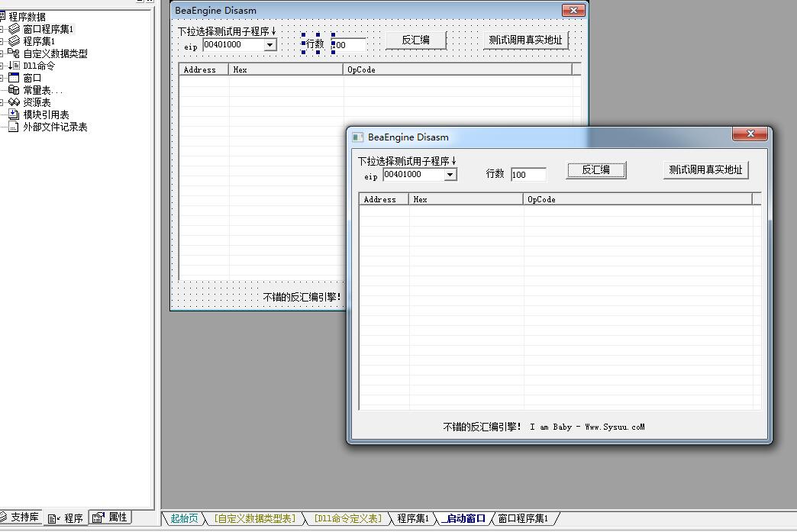797x532 pixels.
Task: Click the OpCode column header in the running window
Action: coord(637,199)
